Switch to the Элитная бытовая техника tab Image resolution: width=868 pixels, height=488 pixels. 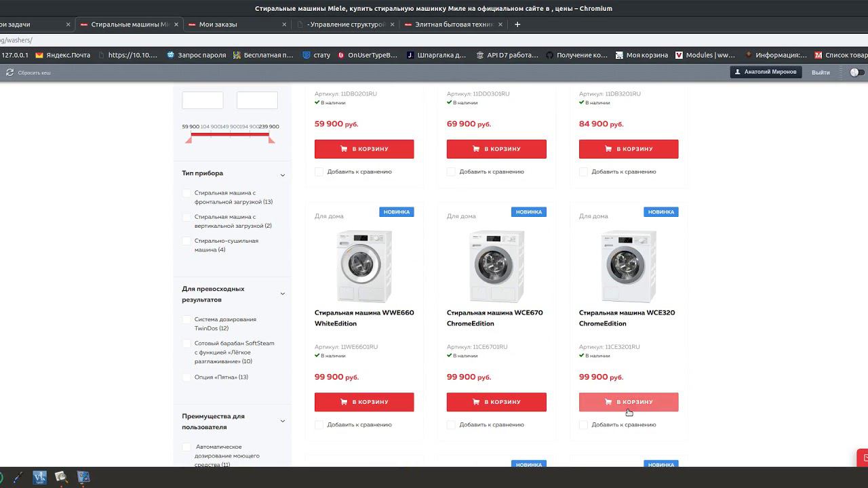tap(454, 24)
